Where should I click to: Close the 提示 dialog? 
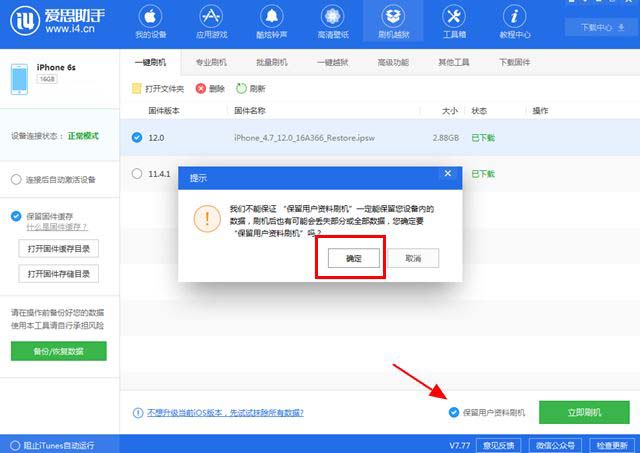[448, 173]
